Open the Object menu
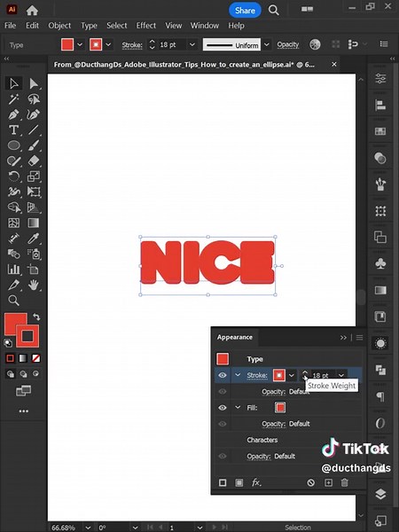Image resolution: width=399 pixels, height=532 pixels. coord(59,26)
